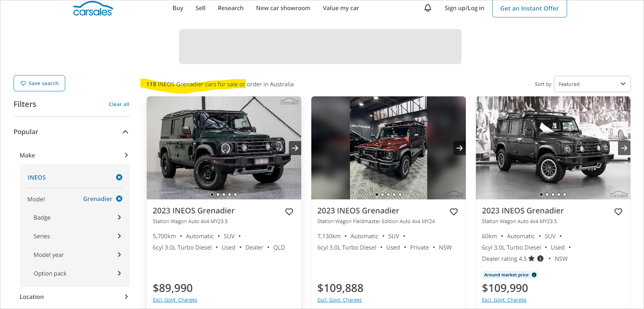Open the dark grey Grenadier listing photo
This screenshot has width=644, height=309.
(553, 148)
